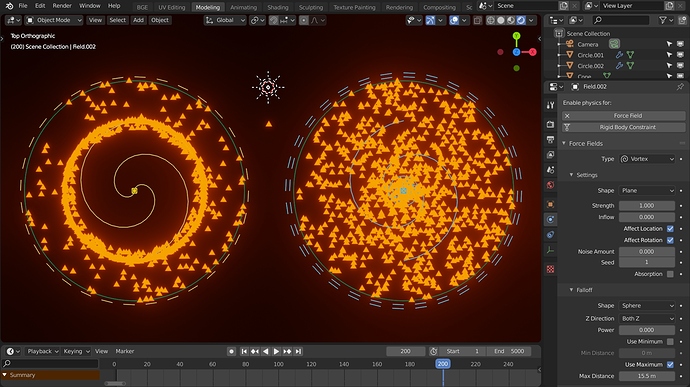This screenshot has width=690, height=387.
Task: Select wireframe viewport shading
Action: pos(491,20)
